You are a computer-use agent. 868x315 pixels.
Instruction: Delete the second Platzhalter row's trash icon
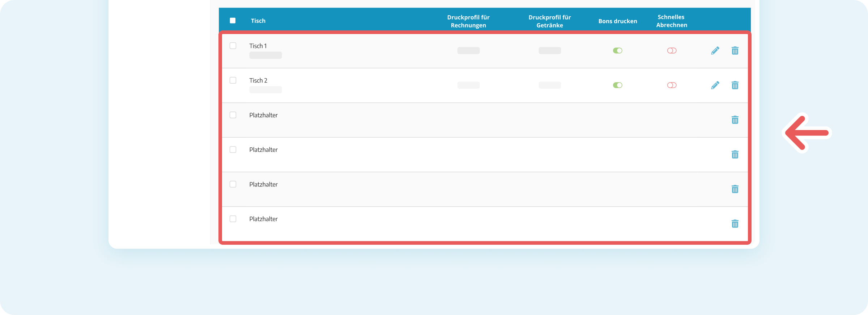(x=735, y=155)
